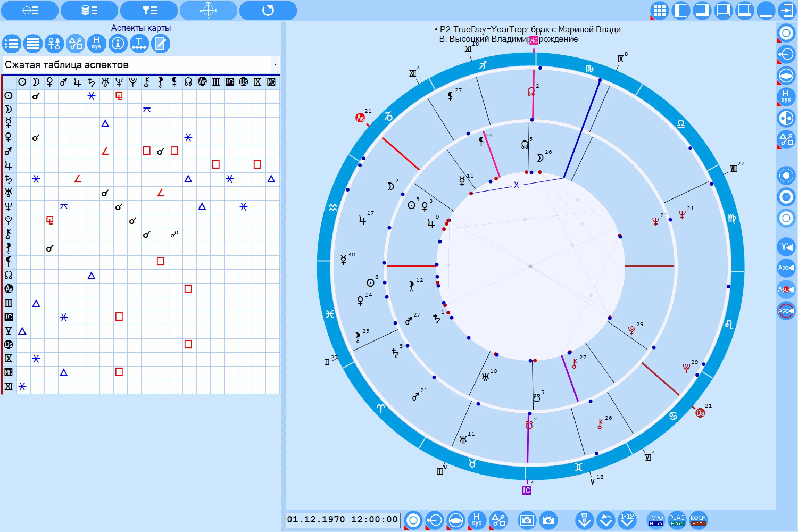The image size is (798, 532).
Task: Switch to the MC-IC chart cross tab
Action: point(208,11)
